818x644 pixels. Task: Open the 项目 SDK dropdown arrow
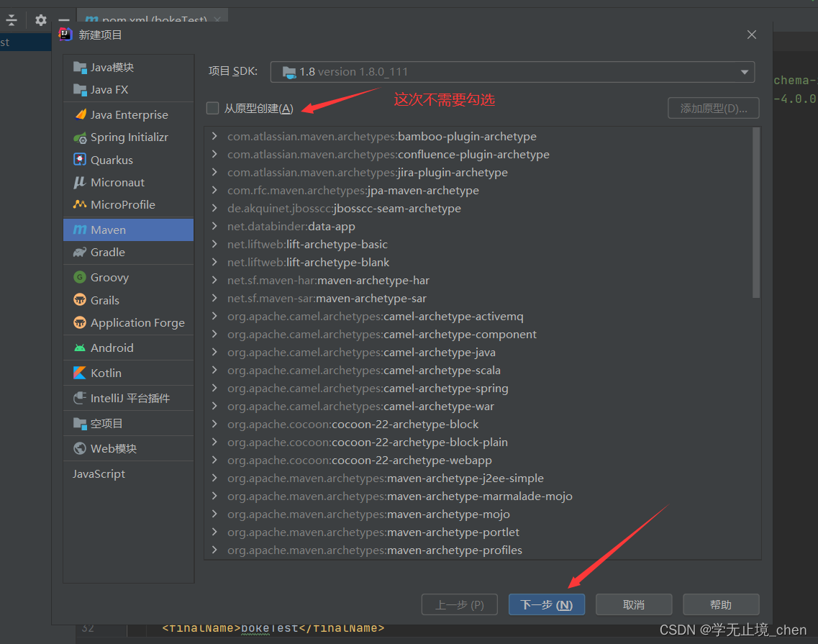coord(745,72)
